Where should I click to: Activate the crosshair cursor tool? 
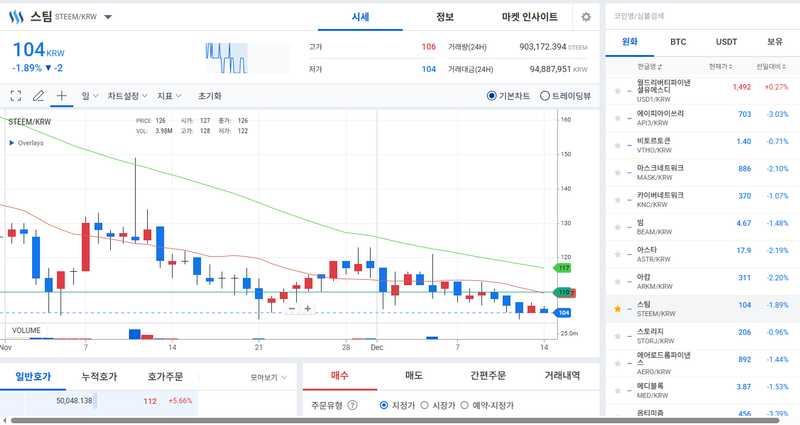pos(61,96)
